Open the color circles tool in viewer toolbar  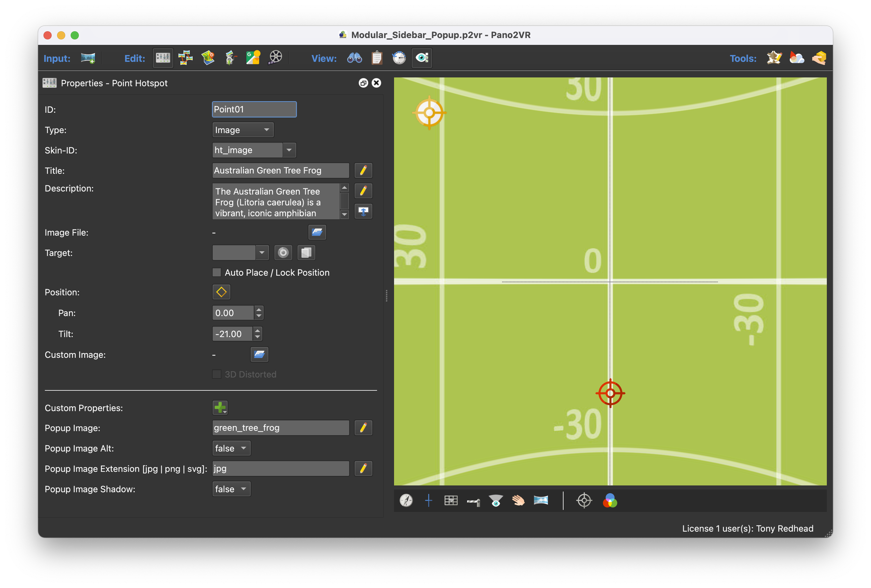tap(610, 500)
